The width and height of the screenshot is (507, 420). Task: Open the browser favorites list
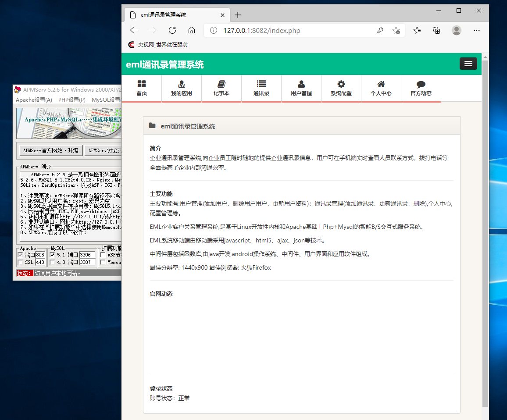(x=417, y=30)
